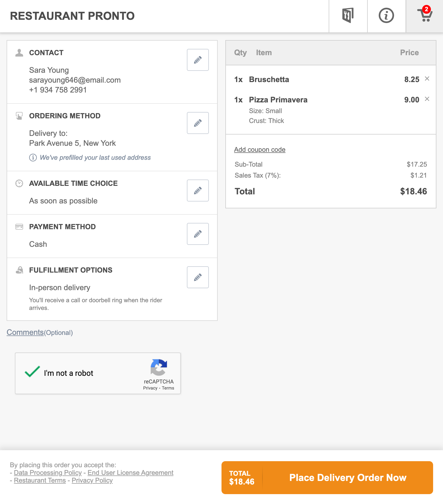Open the Add coupon code link
Viewport: 443px width, 504px height.
(259, 150)
